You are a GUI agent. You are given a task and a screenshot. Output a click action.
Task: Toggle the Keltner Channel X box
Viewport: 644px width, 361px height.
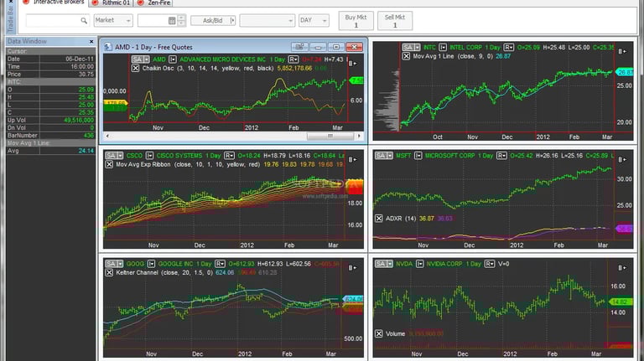click(x=109, y=272)
